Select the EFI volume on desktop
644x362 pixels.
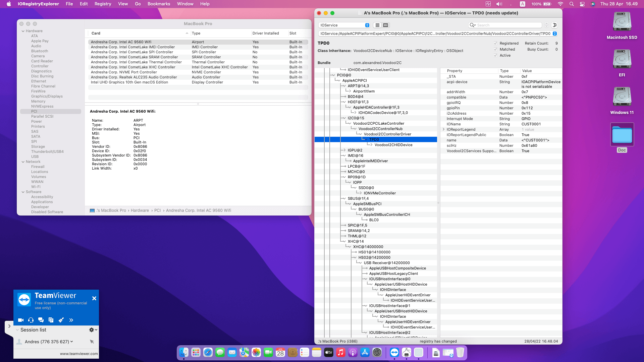coord(622,63)
